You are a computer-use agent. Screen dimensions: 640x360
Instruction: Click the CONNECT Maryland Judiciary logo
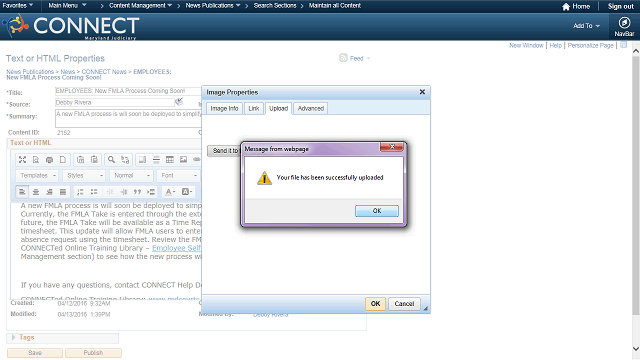point(71,27)
